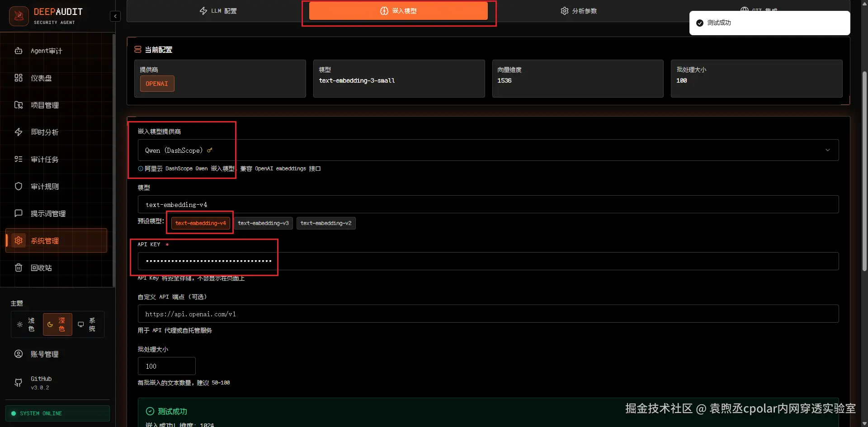Focus the 自定义 API 端点 URL field
Viewport: 868px width, 427px height.
(x=488, y=314)
